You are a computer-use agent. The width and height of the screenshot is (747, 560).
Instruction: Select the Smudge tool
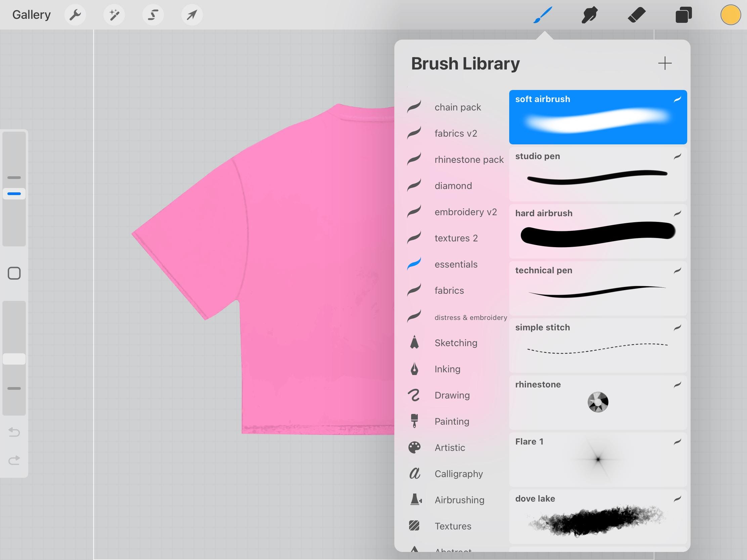(x=589, y=15)
